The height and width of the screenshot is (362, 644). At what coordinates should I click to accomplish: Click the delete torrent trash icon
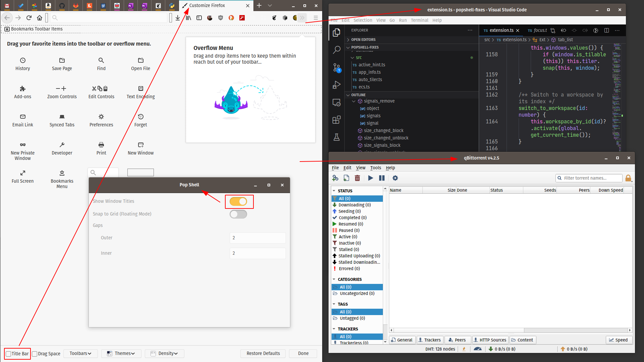coord(357,178)
